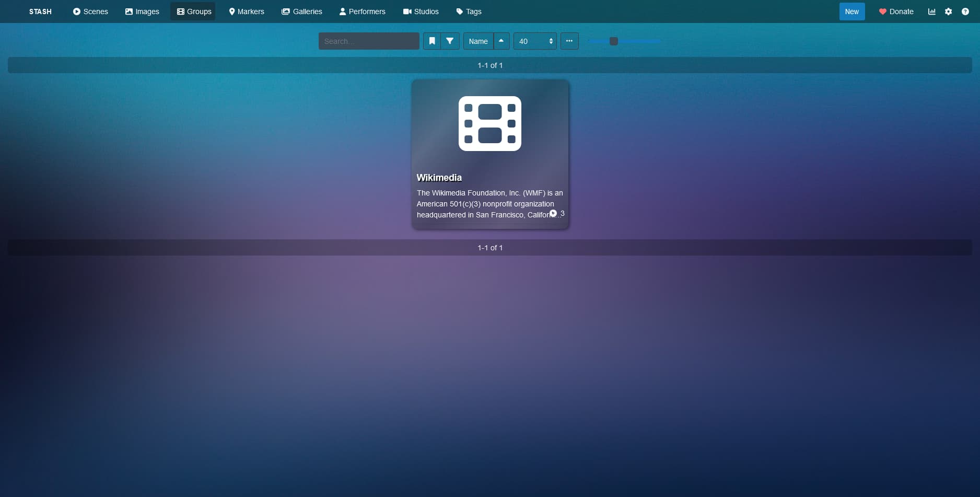The image size is (980, 497).
Task: Open the Performers list
Action: tap(363, 11)
